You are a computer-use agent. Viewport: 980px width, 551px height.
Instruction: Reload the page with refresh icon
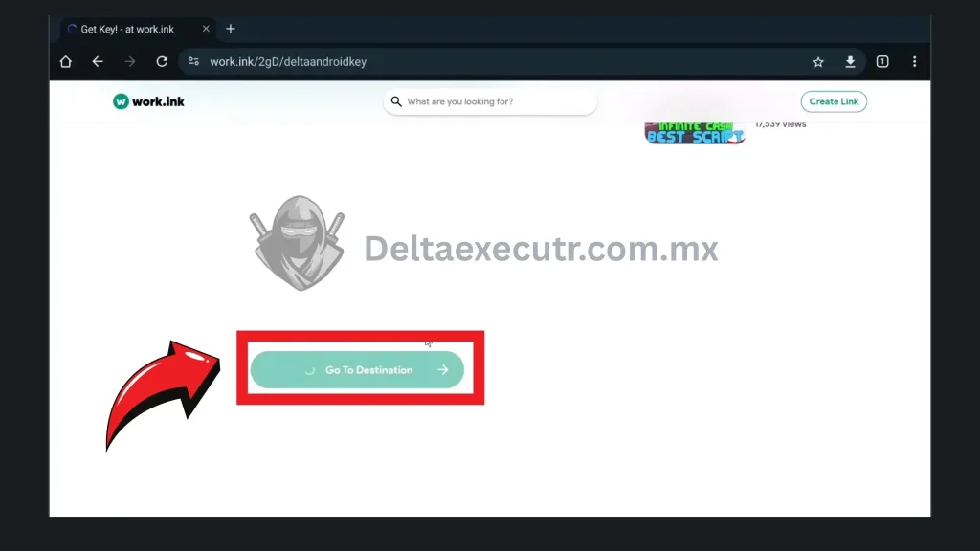162,62
